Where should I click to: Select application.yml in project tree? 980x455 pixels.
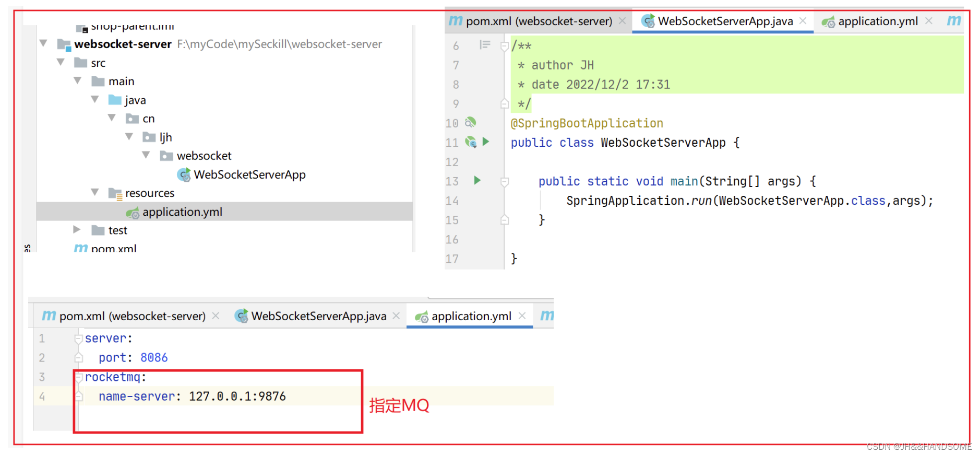point(182,212)
